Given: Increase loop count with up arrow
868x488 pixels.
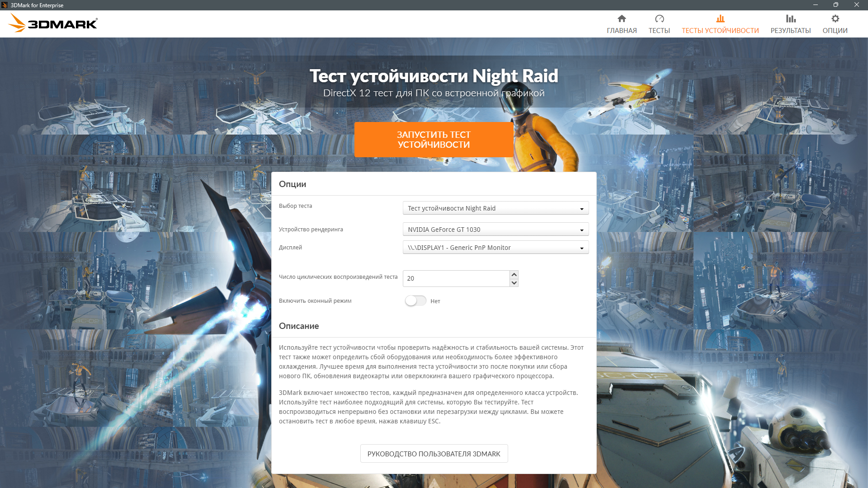Looking at the screenshot, I should (x=514, y=274).
